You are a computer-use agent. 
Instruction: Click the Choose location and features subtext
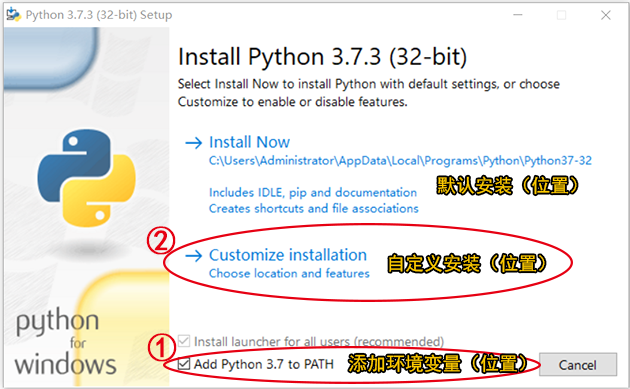(x=289, y=273)
